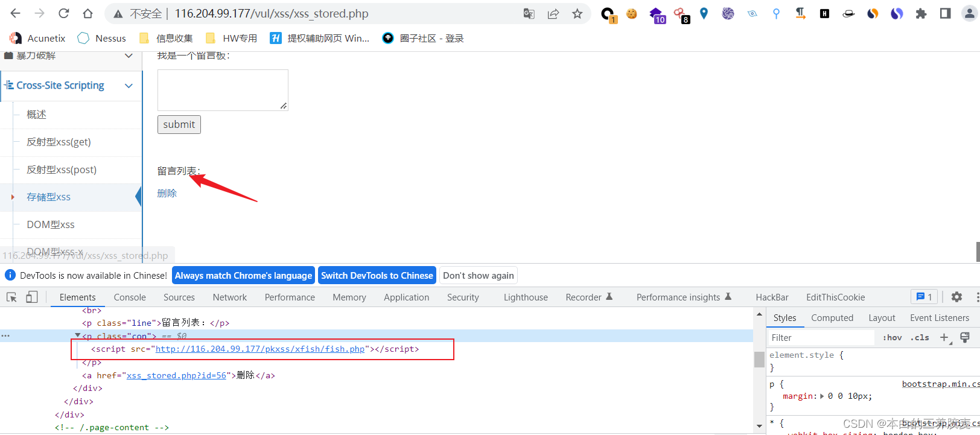Open DevTools settings gear
This screenshot has width=980, height=435.
click(x=956, y=297)
